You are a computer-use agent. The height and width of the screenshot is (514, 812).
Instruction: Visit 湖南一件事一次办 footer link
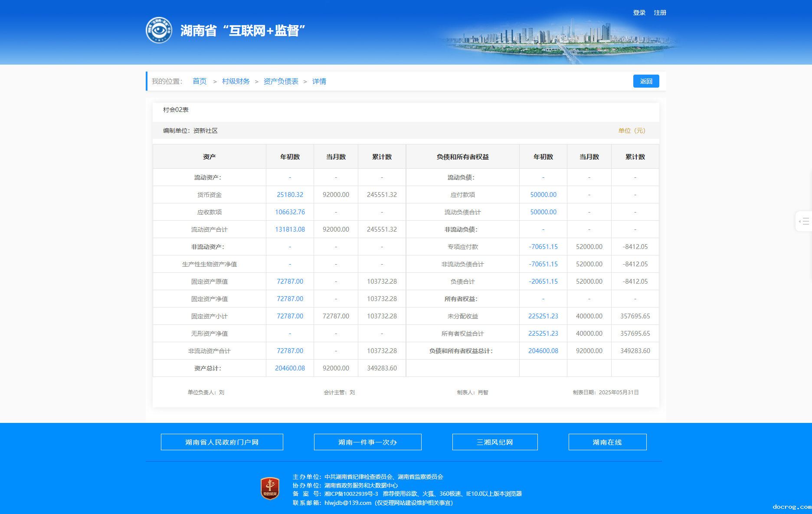pos(367,442)
